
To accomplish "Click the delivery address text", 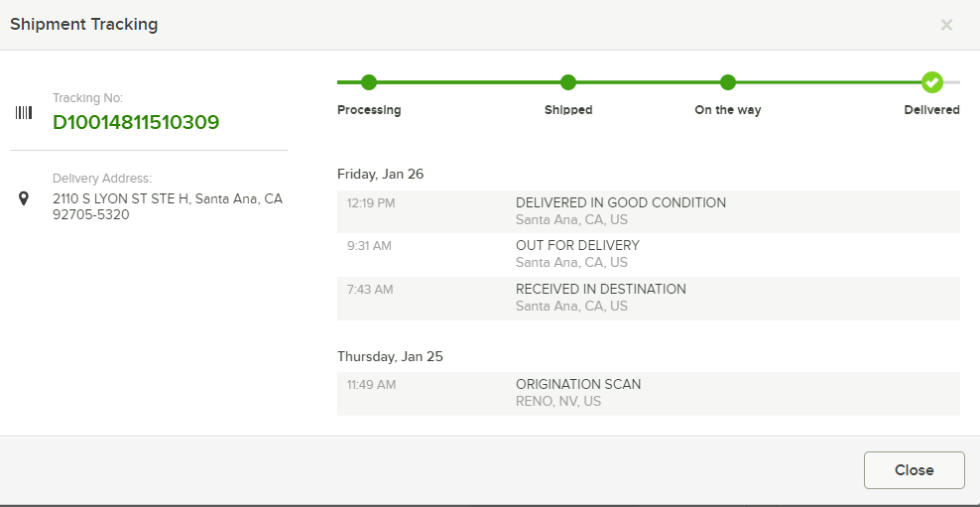I will 168,207.
